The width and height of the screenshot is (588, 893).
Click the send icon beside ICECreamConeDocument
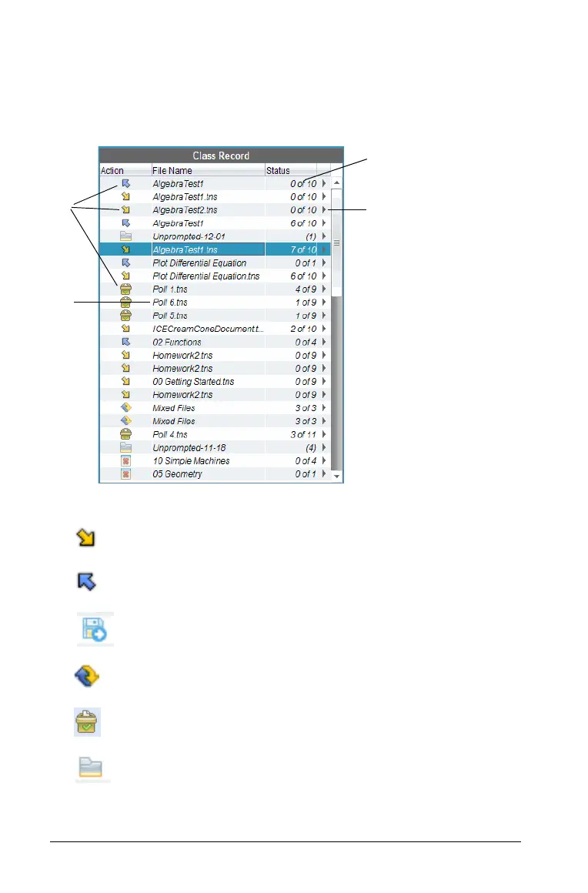pyautogui.click(x=125, y=329)
